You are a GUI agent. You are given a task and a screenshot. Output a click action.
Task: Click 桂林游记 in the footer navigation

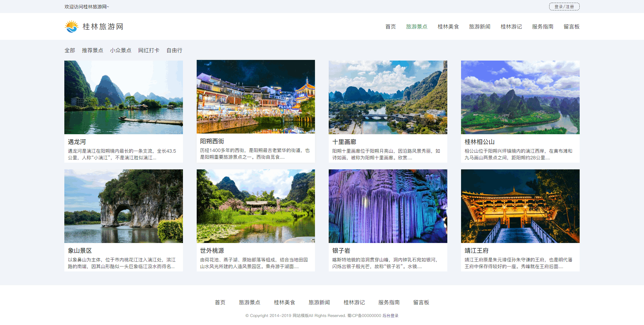(x=354, y=302)
